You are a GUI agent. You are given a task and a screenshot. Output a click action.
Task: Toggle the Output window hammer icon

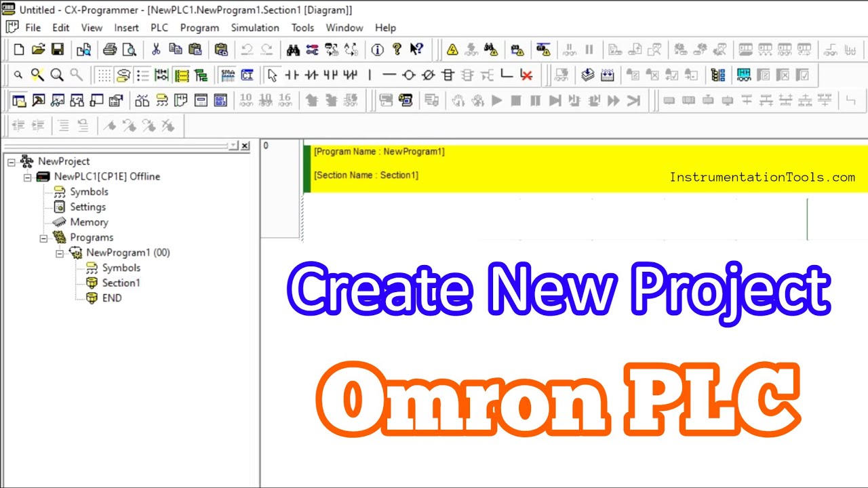[38, 101]
